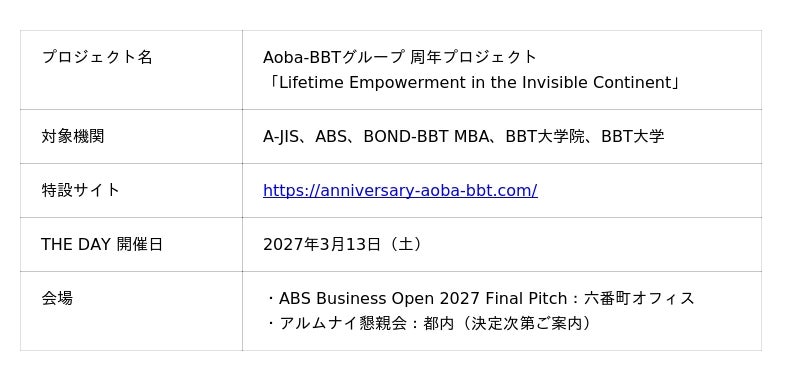Click the Lifetime Empowerment in the Invisible Continent title
Screen dimensions: 800x381
coord(472,83)
